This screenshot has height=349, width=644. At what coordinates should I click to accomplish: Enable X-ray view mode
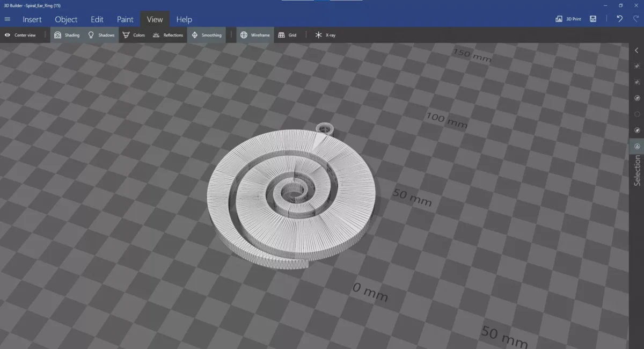pyautogui.click(x=325, y=35)
